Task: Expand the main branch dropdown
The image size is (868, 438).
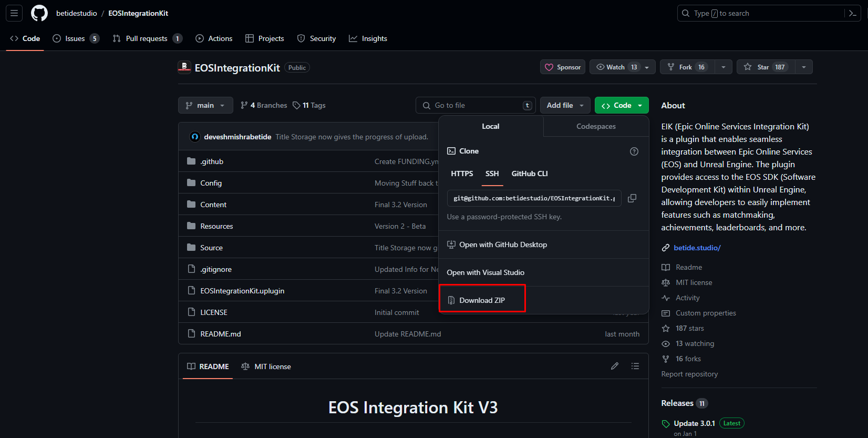Action: 205,106
